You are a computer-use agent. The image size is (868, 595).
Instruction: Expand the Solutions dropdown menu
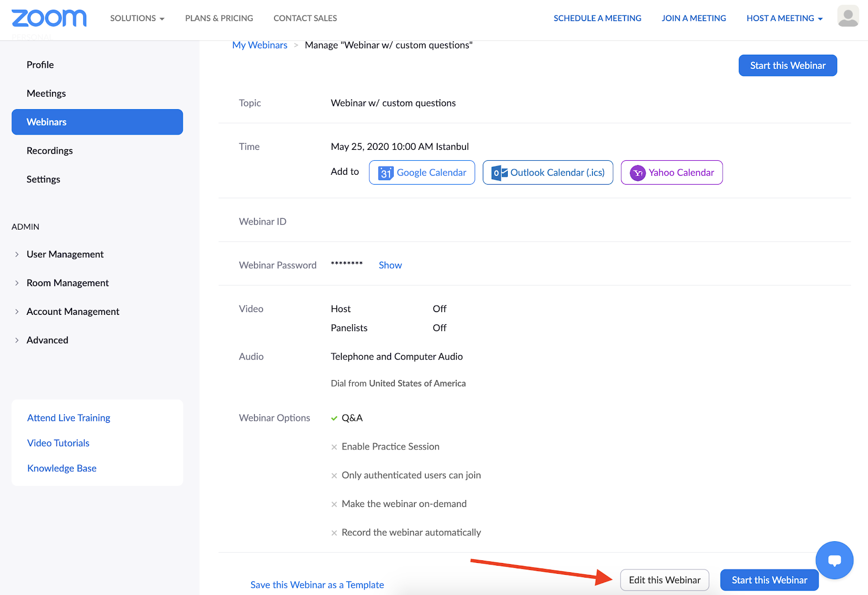point(137,18)
